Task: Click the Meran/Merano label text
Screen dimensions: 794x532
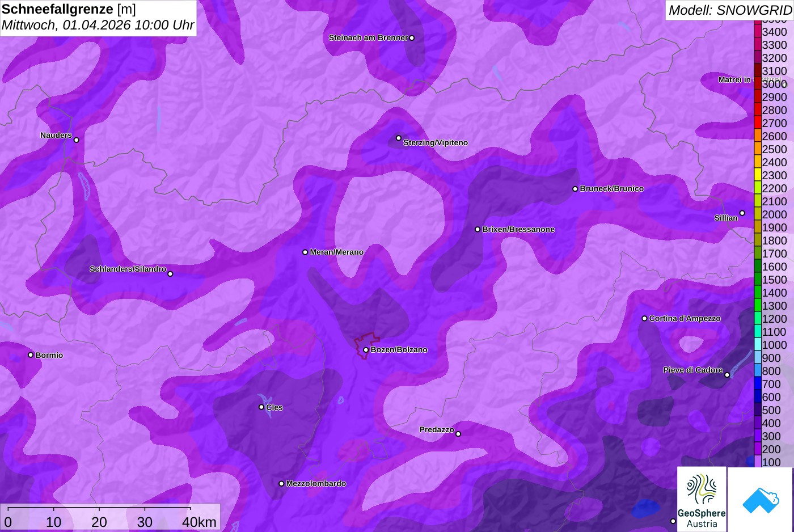Action: click(337, 252)
